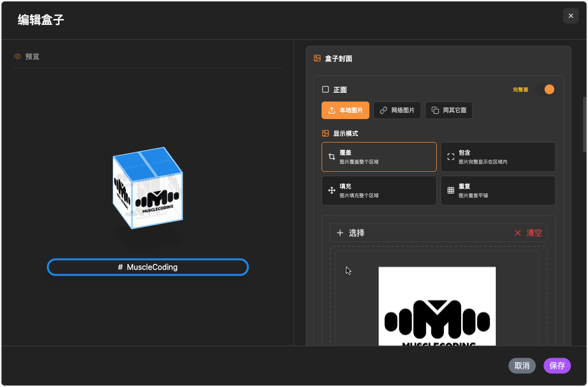The width and height of the screenshot is (588, 387).
Task: Click the picture icon beside 显示模式
Action: tap(325, 133)
